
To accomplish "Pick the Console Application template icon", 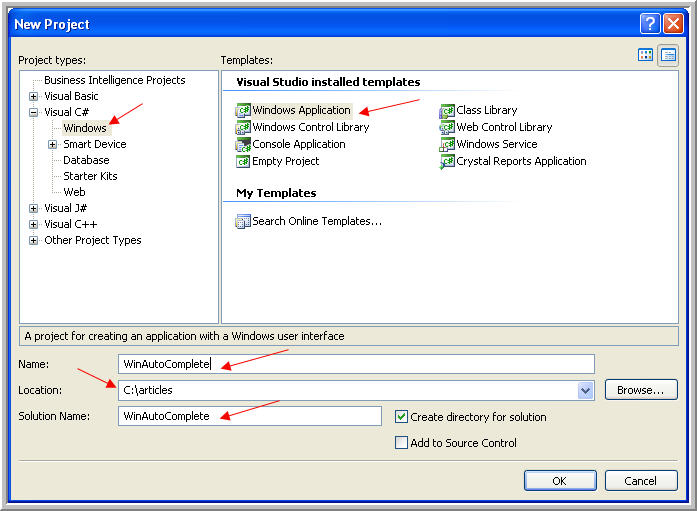I will coord(243,144).
